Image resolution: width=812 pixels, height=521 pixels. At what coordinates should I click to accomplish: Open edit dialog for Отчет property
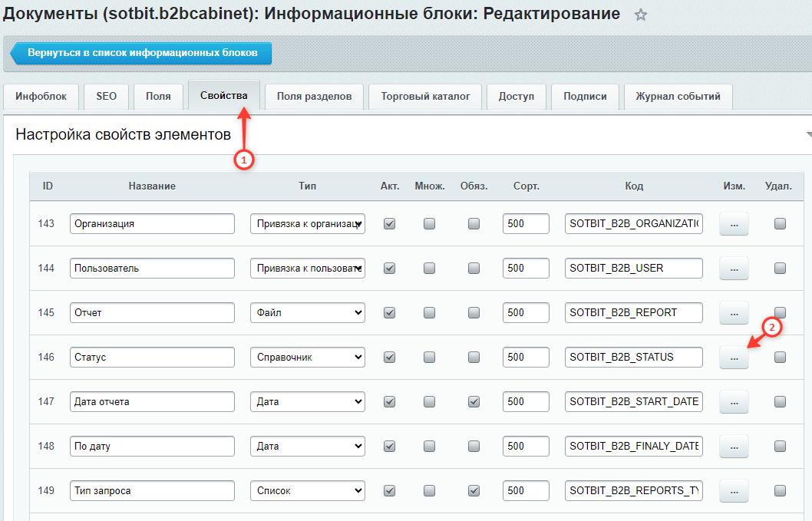click(734, 313)
